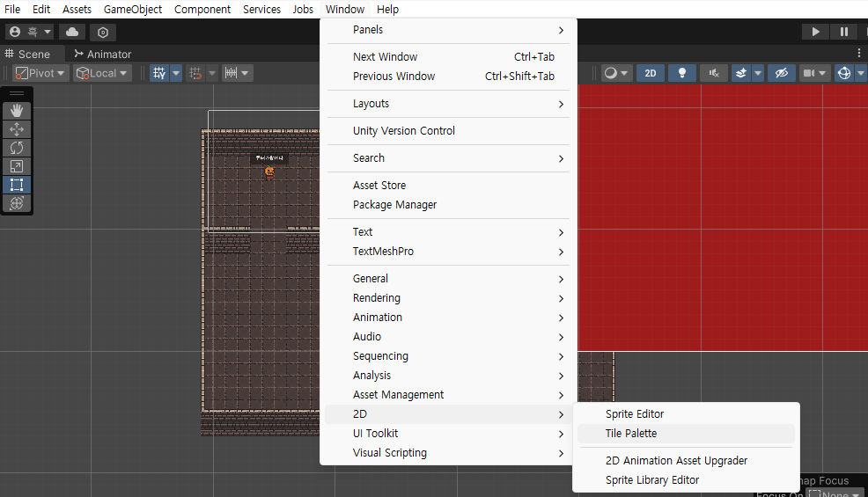The width and height of the screenshot is (868, 497).
Task: Toggle scene effects layers icon
Action: point(740,73)
